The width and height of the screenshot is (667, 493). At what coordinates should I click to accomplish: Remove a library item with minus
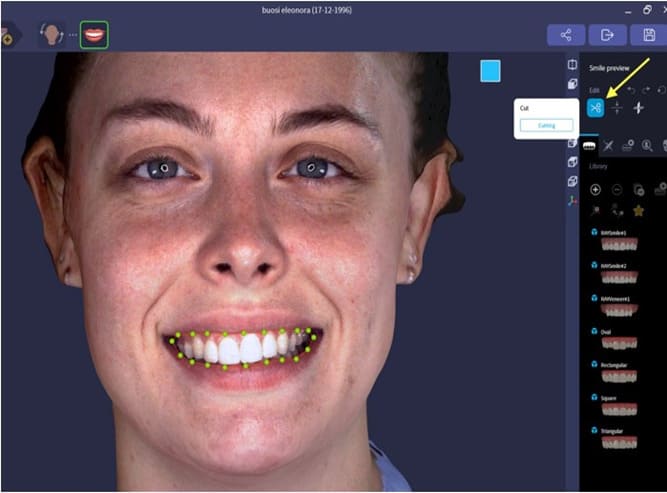coord(616,189)
